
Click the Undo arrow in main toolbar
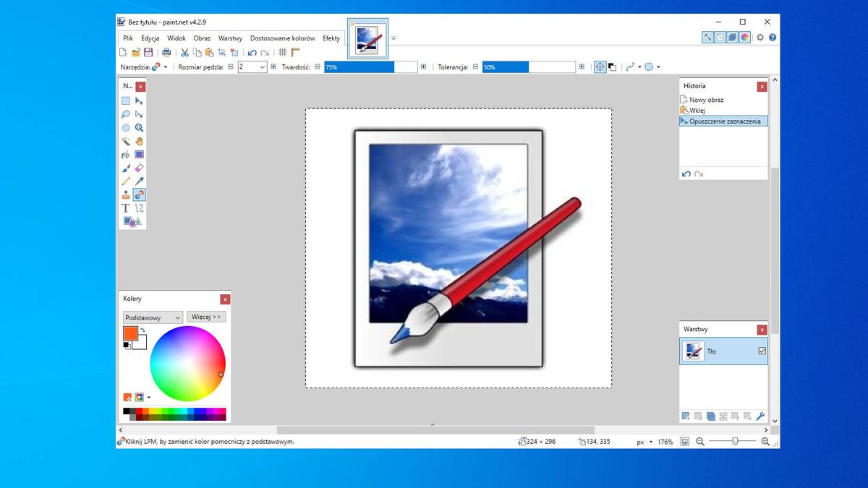click(252, 52)
